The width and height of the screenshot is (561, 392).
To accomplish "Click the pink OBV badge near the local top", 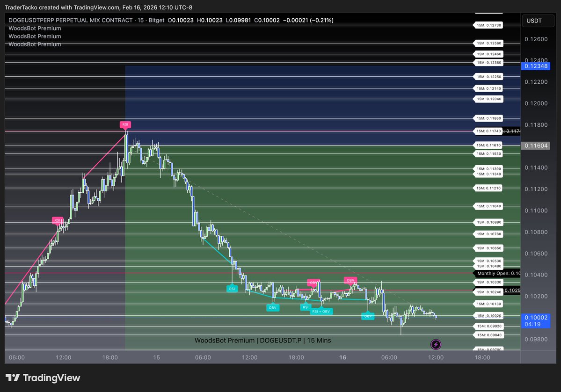I will click(x=350, y=280).
